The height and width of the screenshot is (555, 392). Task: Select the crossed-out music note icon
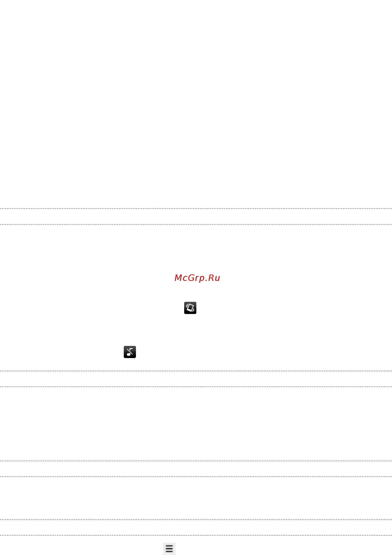tap(130, 352)
